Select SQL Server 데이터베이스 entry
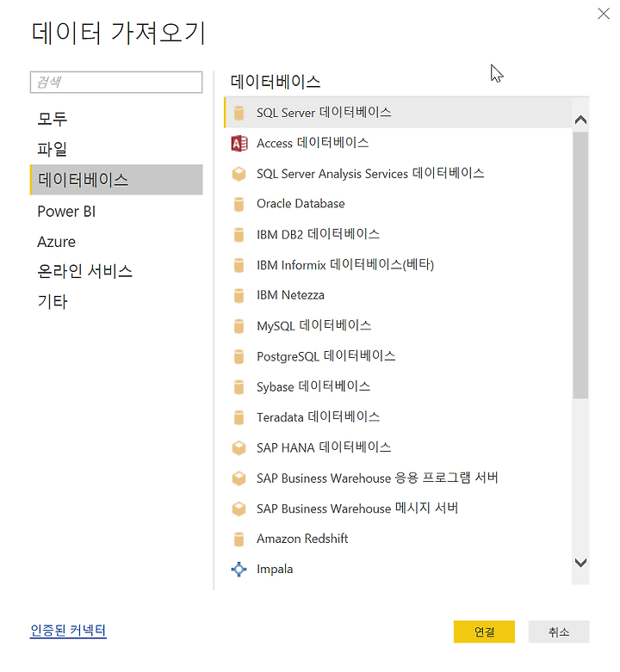The width and height of the screenshot is (620, 672). pyautogui.click(x=398, y=113)
